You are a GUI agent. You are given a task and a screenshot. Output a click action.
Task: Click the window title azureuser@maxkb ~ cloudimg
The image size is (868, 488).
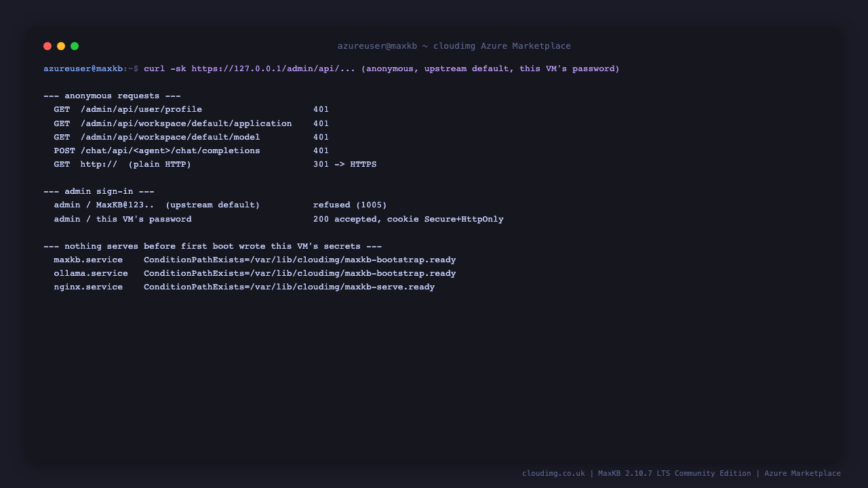tap(454, 46)
